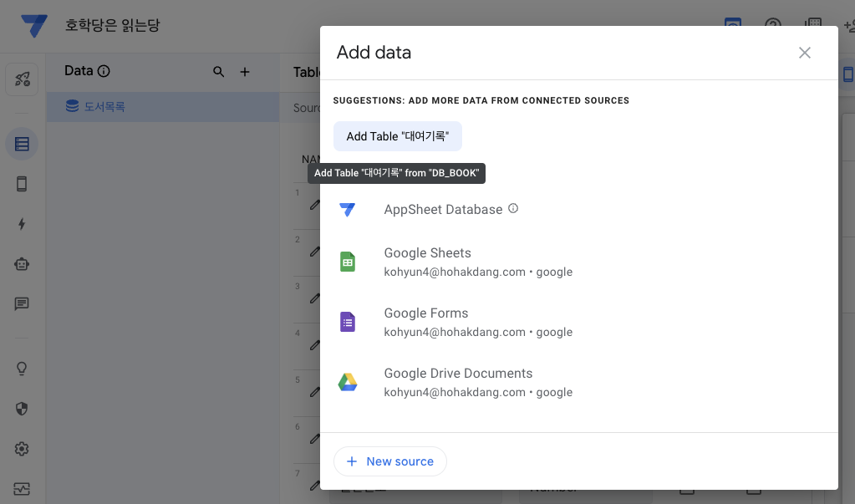Open the Chat apps message icon

[x=22, y=303]
